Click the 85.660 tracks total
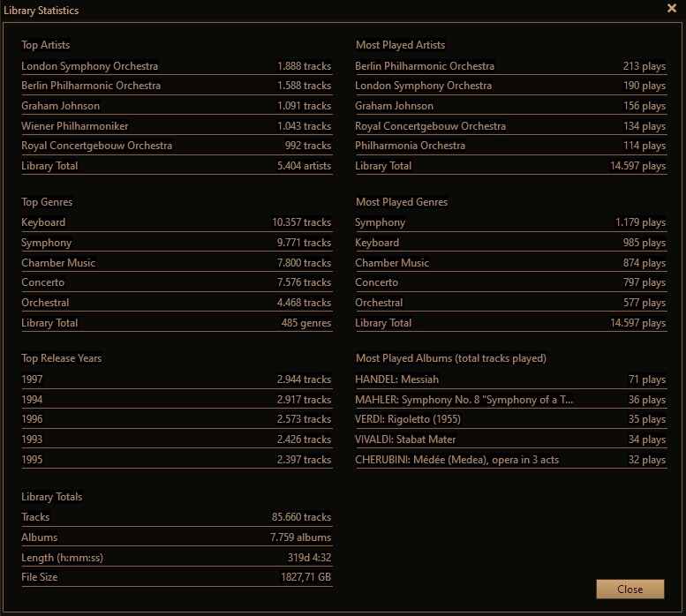The image size is (686, 616). [x=301, y=517]
